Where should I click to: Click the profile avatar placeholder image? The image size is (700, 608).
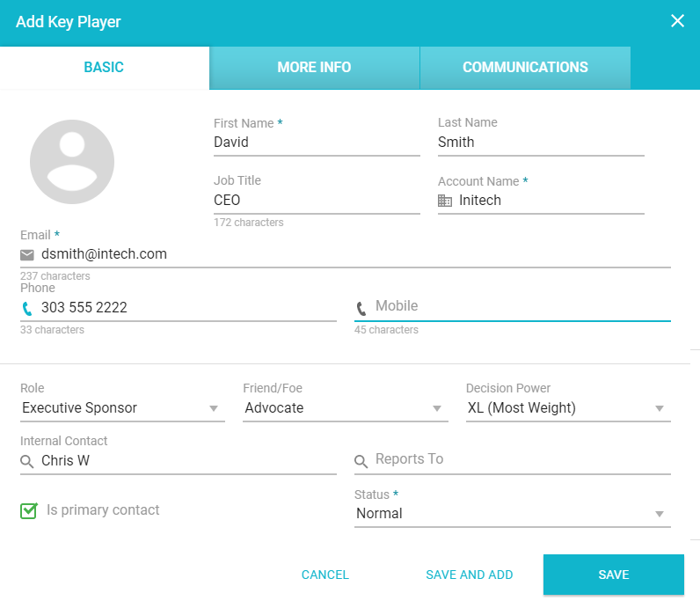72,162
